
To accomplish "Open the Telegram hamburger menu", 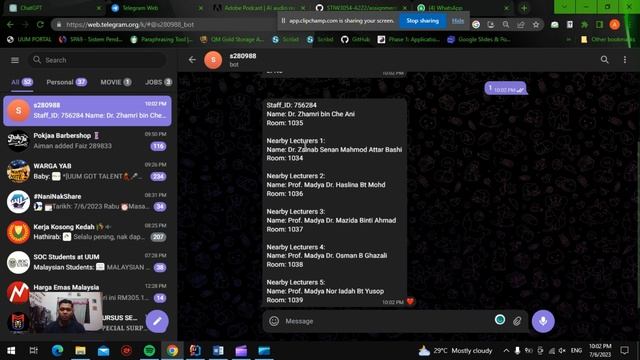I will pyautogui.click(x=15, y=60).
